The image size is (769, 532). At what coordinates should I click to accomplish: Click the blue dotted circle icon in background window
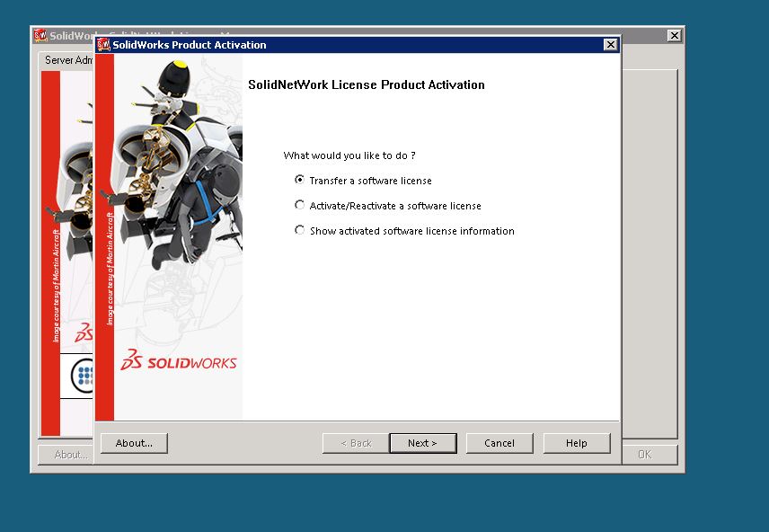coord(84,375)
